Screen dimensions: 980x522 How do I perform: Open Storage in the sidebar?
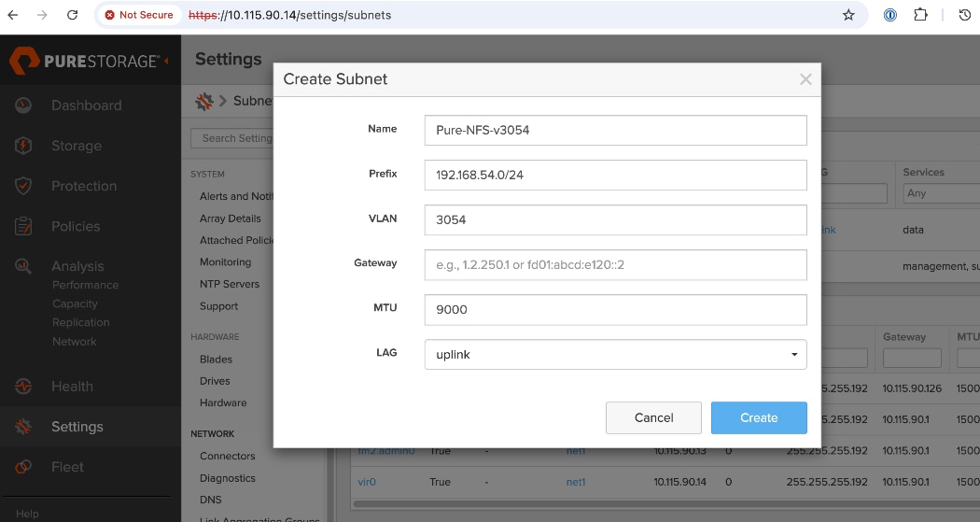tap(77, 146)
